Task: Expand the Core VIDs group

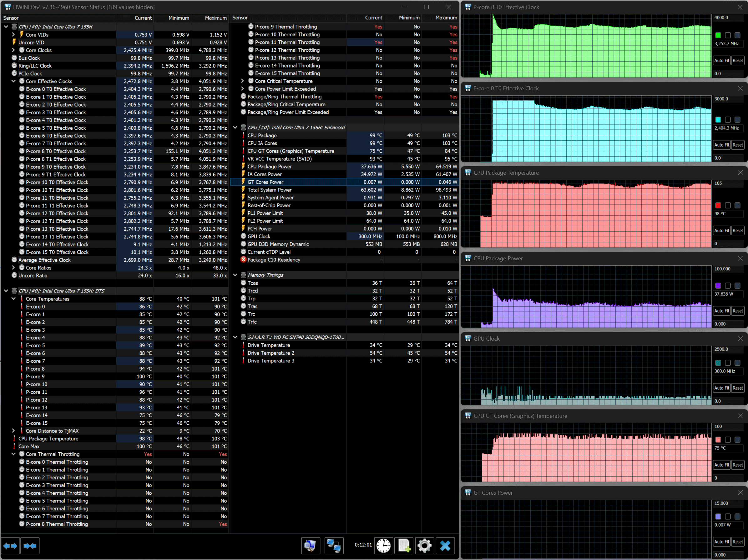Action: coord(13,34)
